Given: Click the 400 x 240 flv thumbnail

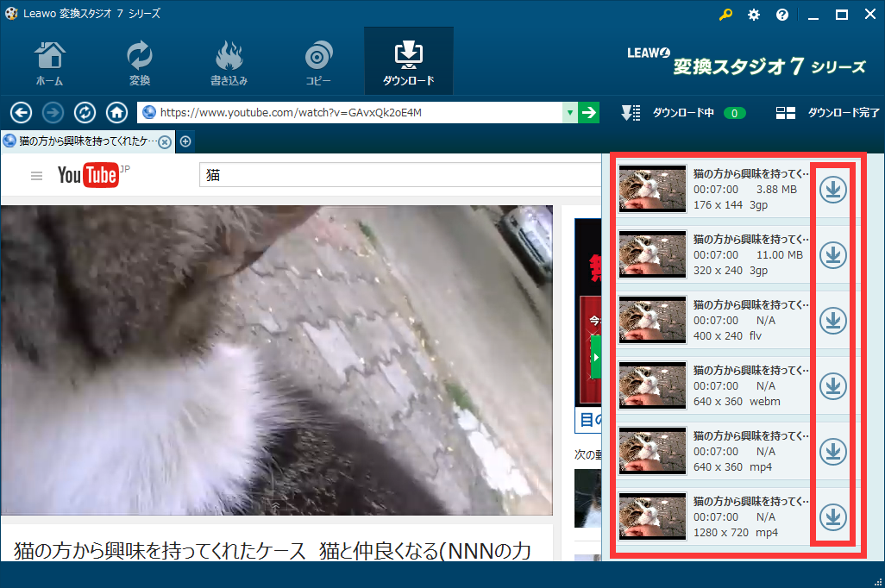Looking at the screenshot, I should (x=653, y=320).
